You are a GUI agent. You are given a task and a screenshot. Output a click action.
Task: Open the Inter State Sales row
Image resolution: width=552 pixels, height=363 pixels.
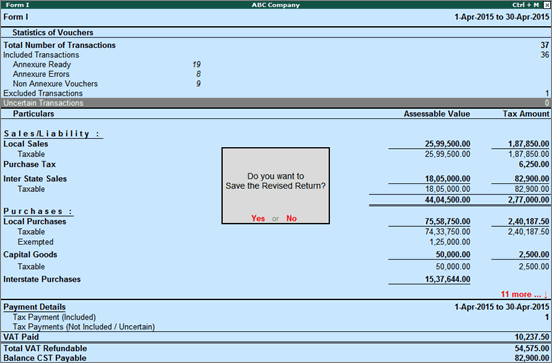tap(276, 179)
